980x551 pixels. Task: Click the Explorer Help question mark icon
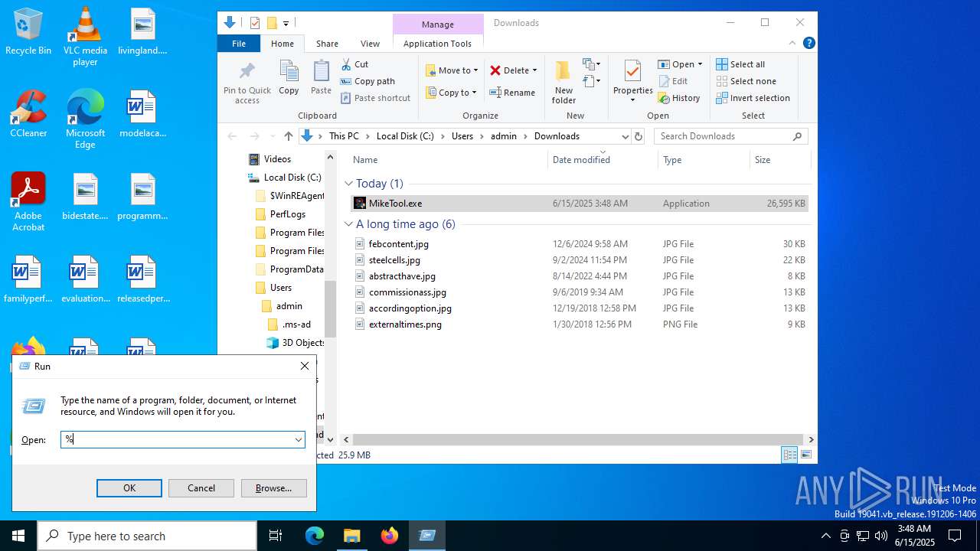click(808, 44)
